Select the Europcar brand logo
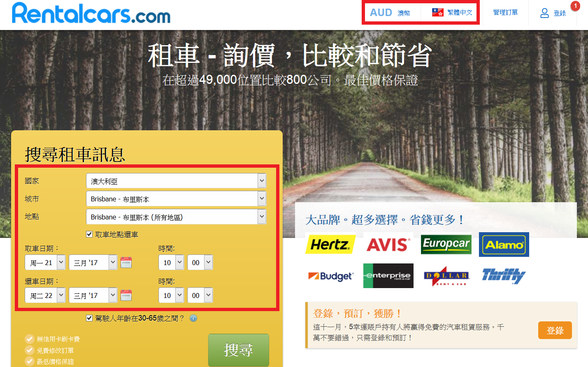Viewport: 588px width, 367px height. click(x=446, y=245)
